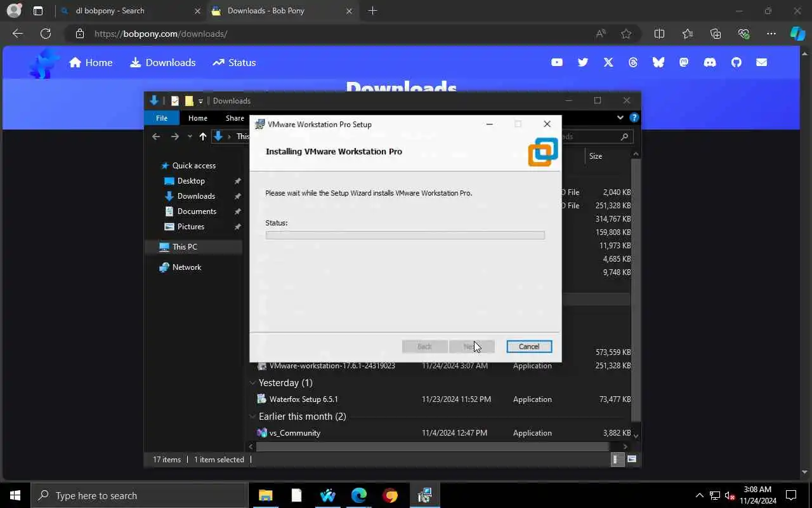Open new Edge tab plus button
The width and height of the screenshot is (812, 508).
372,11
